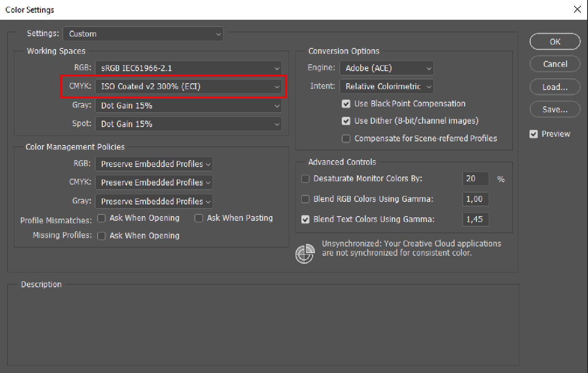Open the Spot working space Dot Gain dropdown

click(x=189, y=124)
